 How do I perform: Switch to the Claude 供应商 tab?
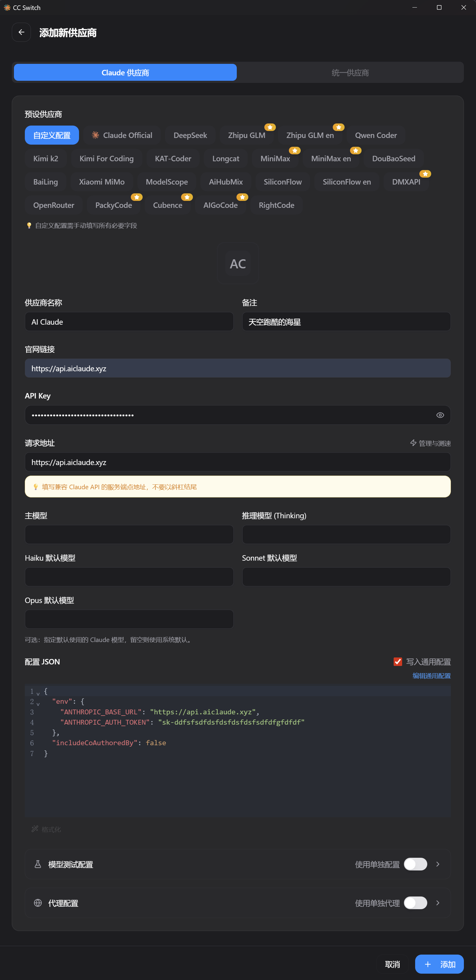[125, 72]
